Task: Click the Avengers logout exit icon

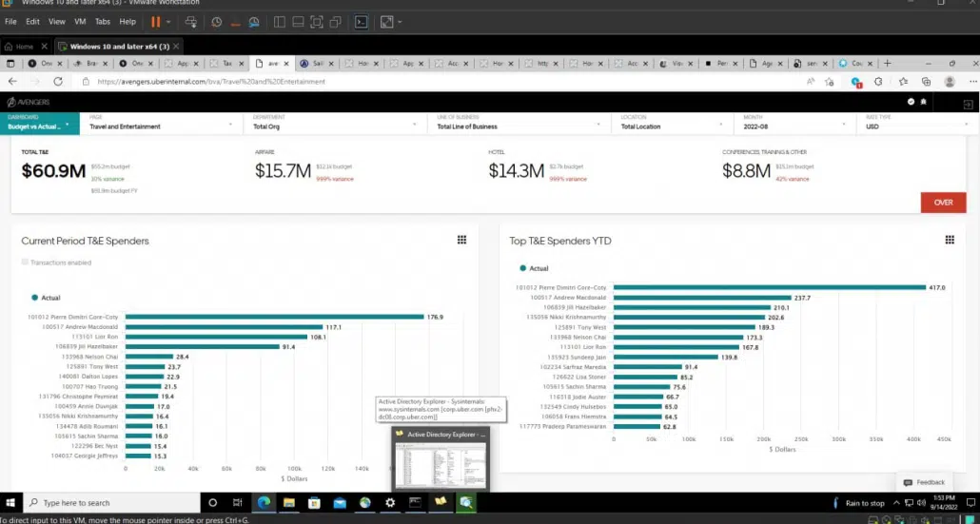Action: 969,105
